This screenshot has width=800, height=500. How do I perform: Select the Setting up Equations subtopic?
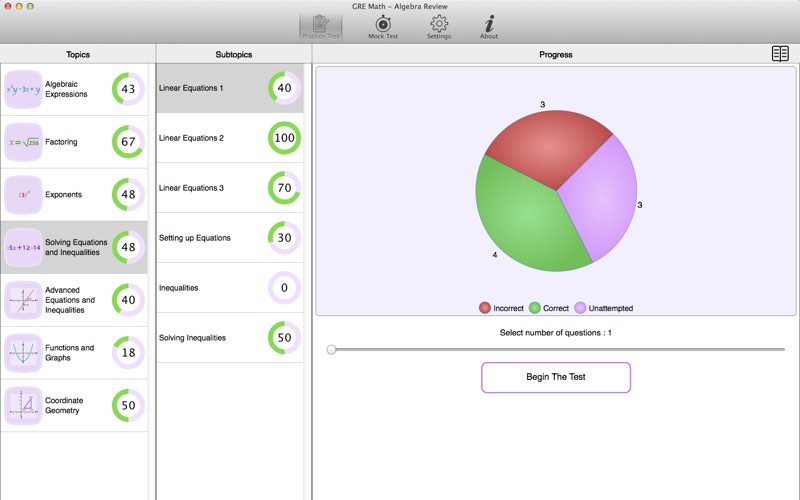(x=230, y=238)
